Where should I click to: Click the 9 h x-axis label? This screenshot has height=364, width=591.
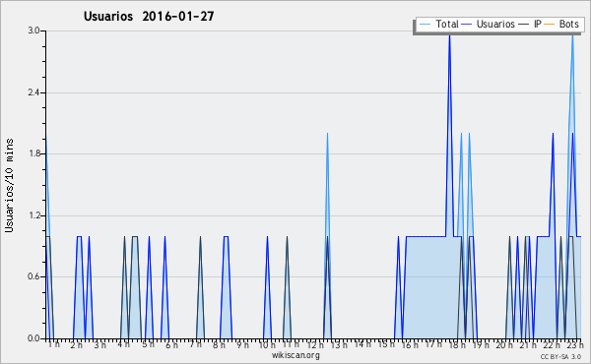pos(242,344)
